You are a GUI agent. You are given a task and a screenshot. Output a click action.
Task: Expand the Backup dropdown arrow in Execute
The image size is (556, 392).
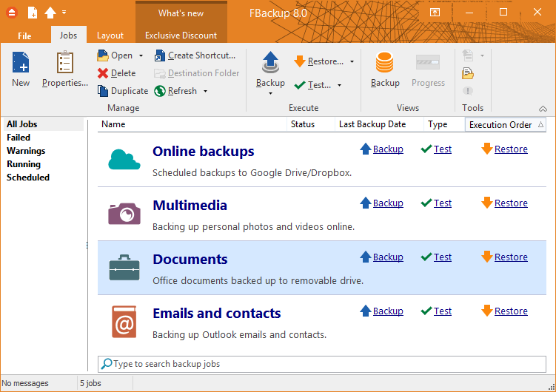tap(270, 93)
